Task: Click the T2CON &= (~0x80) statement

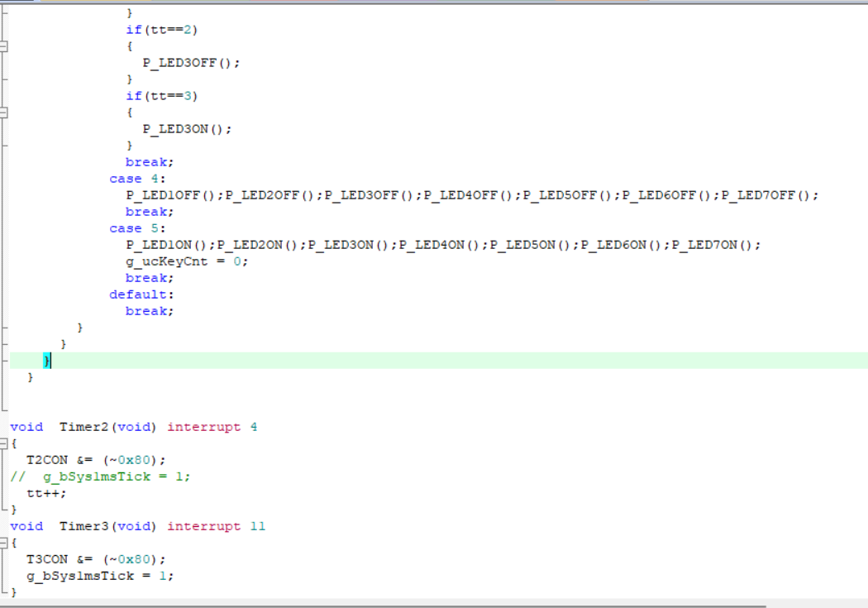Action: point(96,460)
